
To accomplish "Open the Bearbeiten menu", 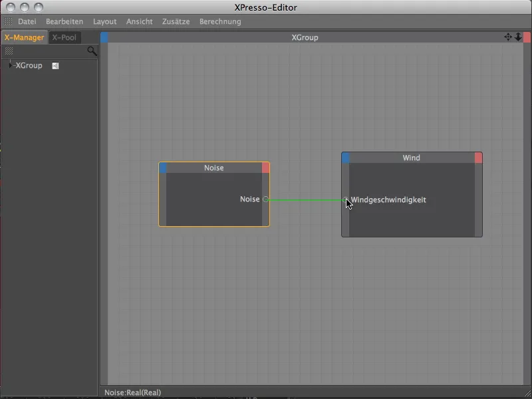I will click(65, 21).
